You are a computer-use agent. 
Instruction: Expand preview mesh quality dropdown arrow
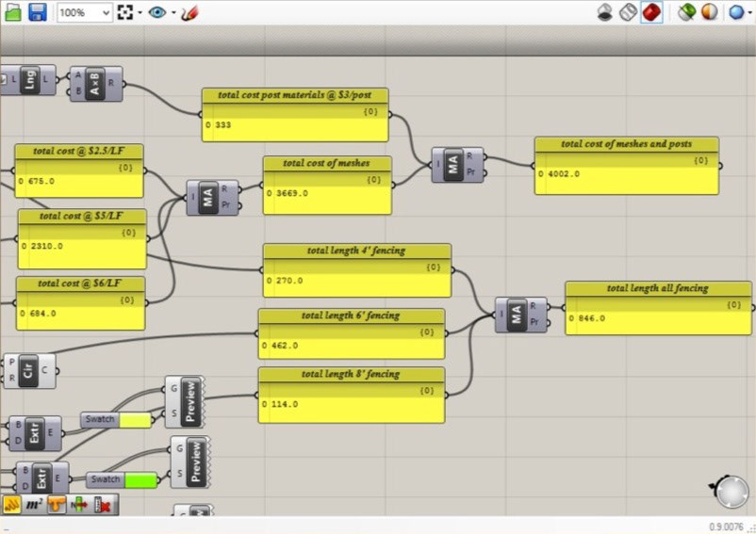click(750, 12)
